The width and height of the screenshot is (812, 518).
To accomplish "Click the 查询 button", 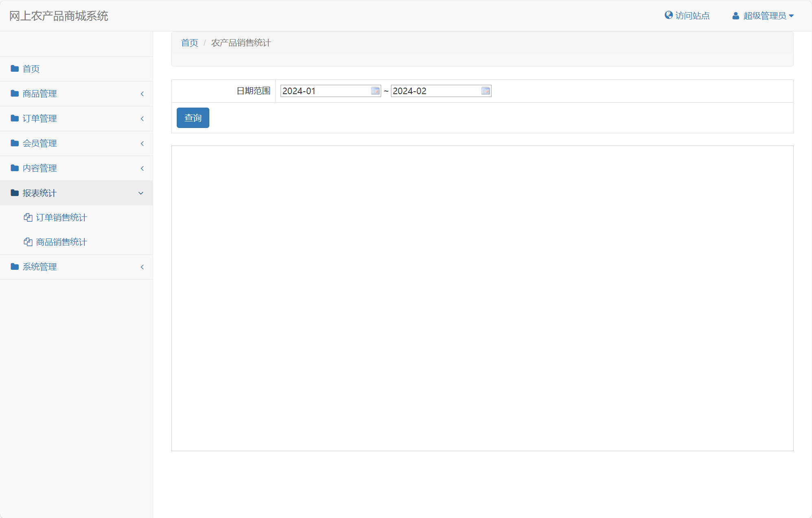I will coord(193,117).
